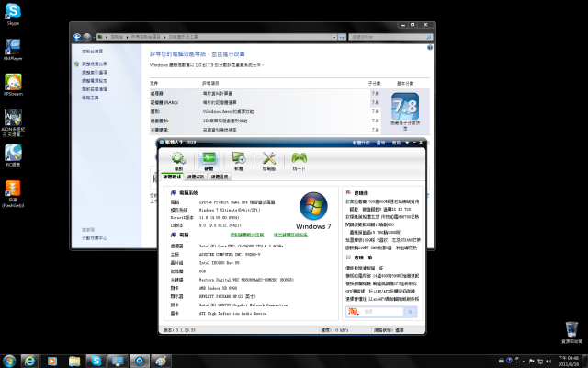This screenshot has height=368, width=588.
Task: Open the software disc monitor toolbar icon
Action: click(x=239, y=161)
